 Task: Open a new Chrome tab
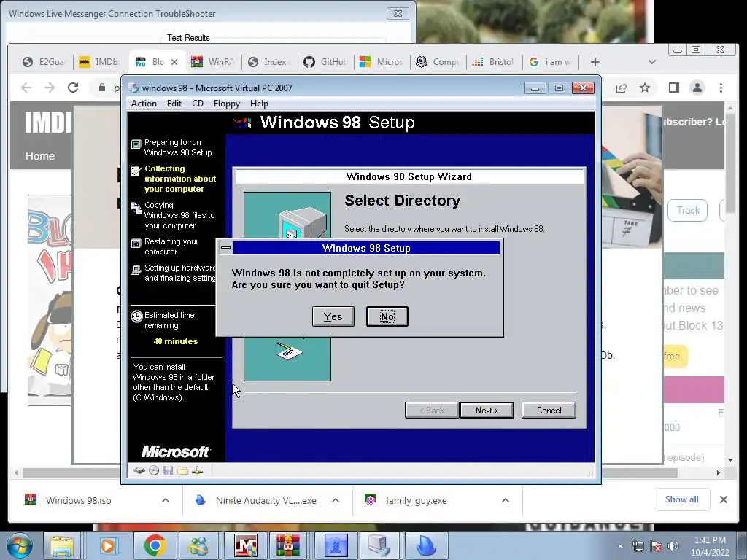coord(595,62)
